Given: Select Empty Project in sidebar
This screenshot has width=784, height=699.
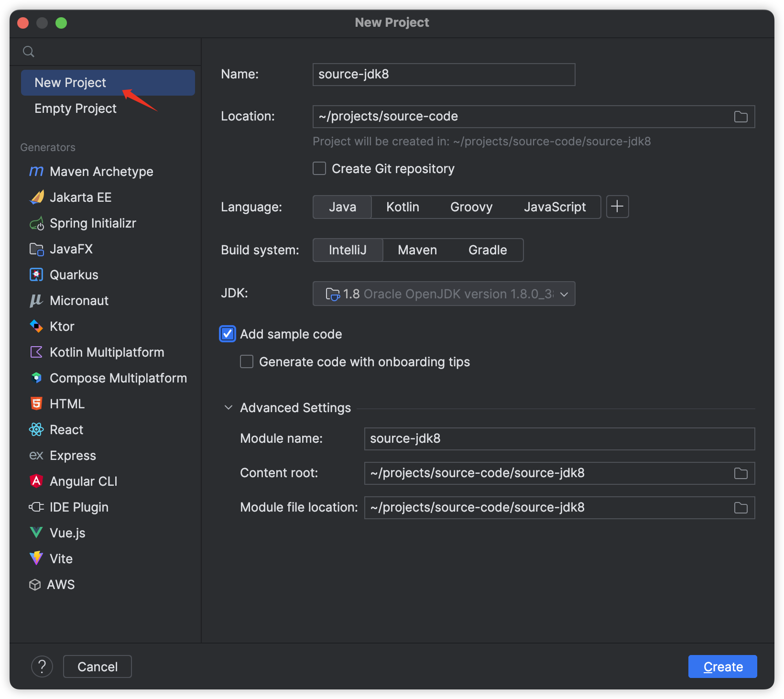Looking at the screenshot, I should tap(108, 109).
